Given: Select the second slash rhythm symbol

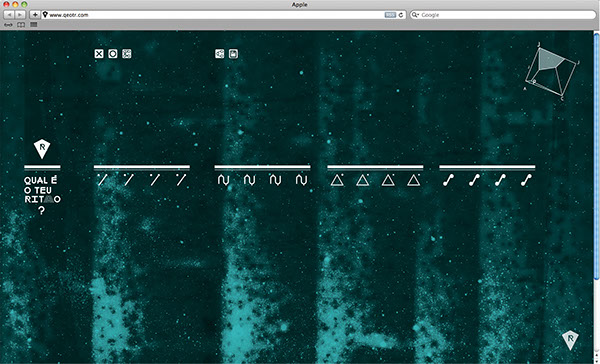Looking at the screenshot, I should pyautogui.click(x=129, y=180).
